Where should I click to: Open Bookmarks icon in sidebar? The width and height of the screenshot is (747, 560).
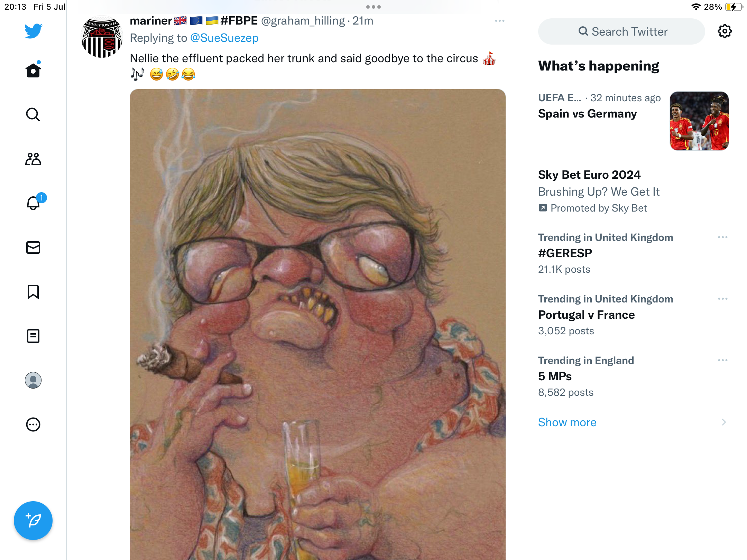tap(33, 292)
